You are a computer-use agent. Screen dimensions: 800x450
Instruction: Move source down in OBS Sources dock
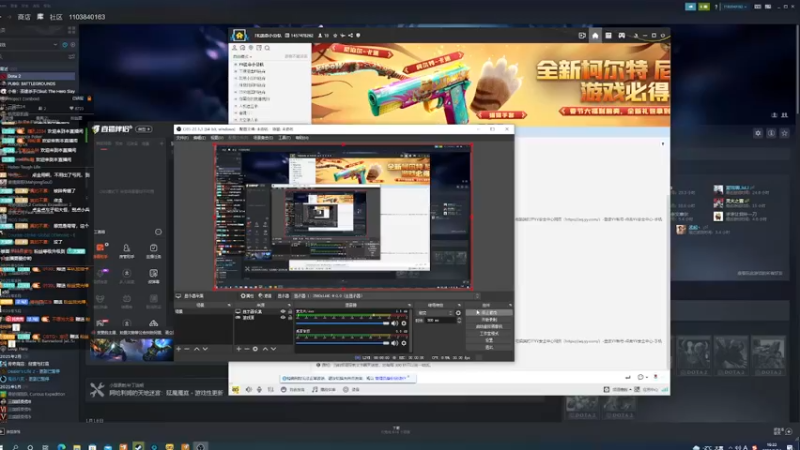point(273,349)
